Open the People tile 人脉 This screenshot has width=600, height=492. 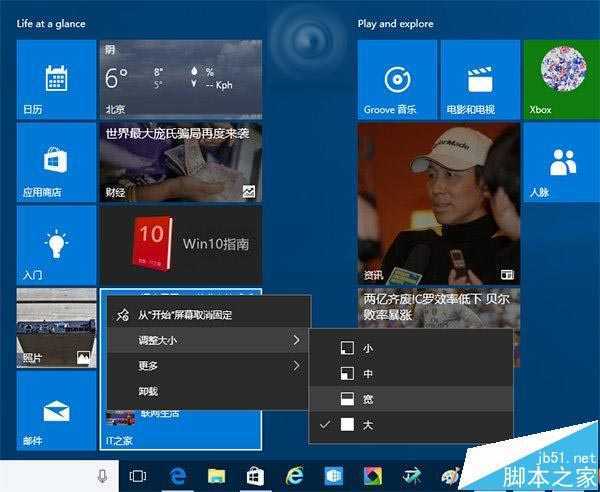562,162
